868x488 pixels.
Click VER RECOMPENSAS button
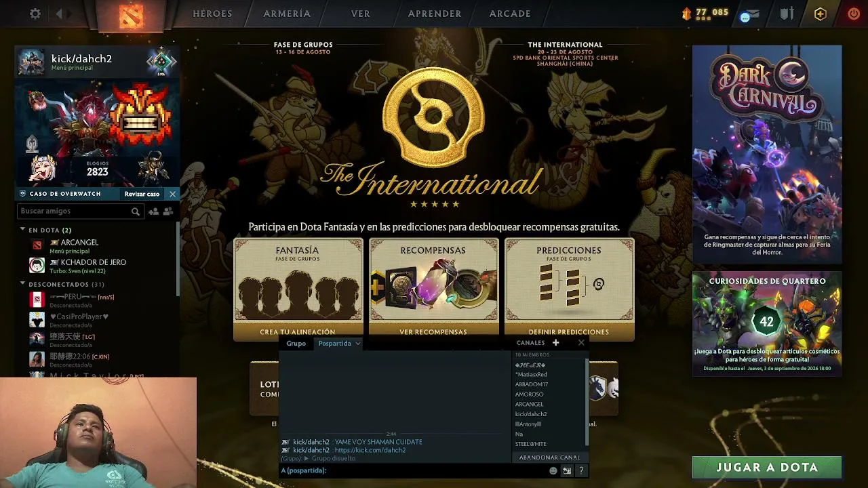click(433, 332)
